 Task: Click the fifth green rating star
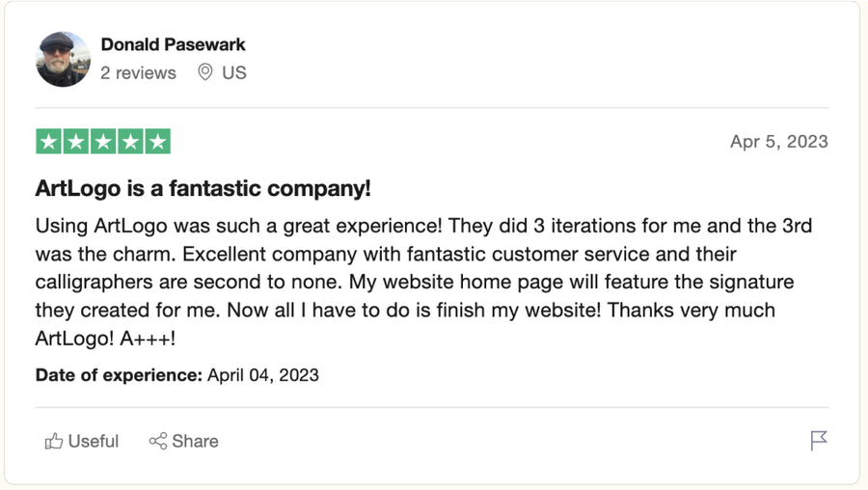157,142
